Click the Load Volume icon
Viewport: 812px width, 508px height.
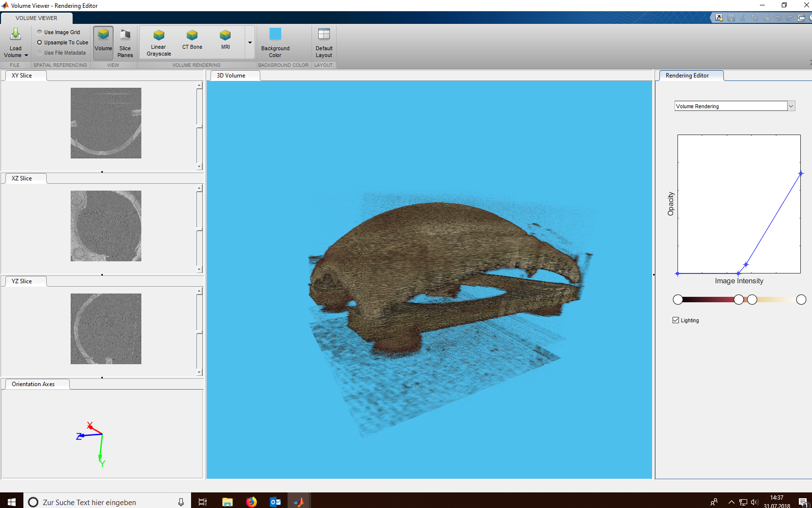pos(16,35)
